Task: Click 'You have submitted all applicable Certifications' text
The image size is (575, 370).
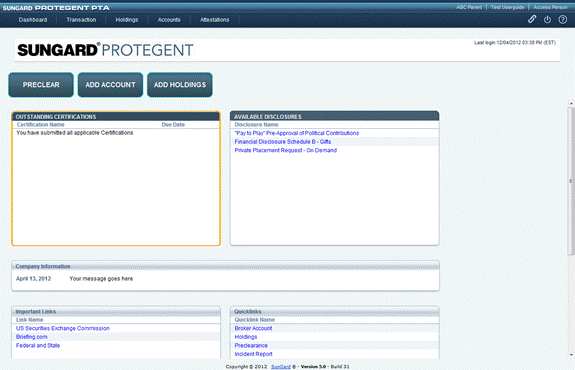Action: [75, 133]
